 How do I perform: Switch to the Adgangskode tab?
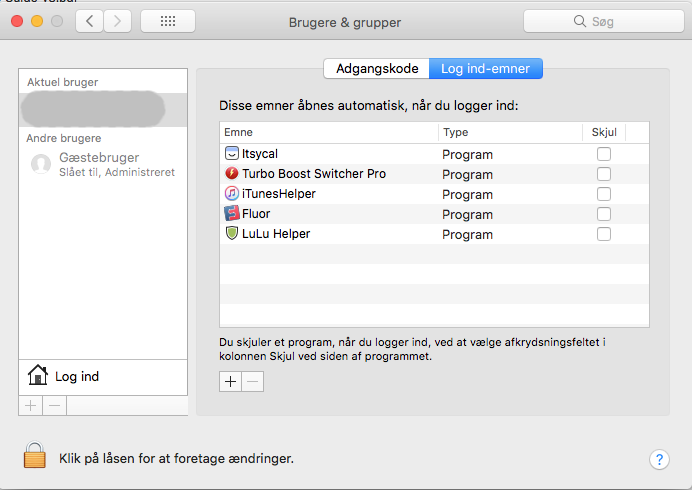(x=376, y=68)
